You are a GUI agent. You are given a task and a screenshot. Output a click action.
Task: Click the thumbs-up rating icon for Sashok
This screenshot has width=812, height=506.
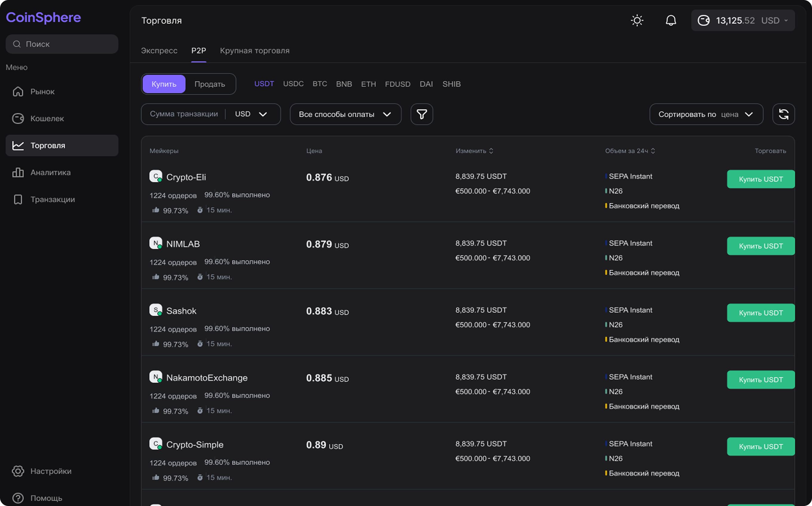click(156, 344)
